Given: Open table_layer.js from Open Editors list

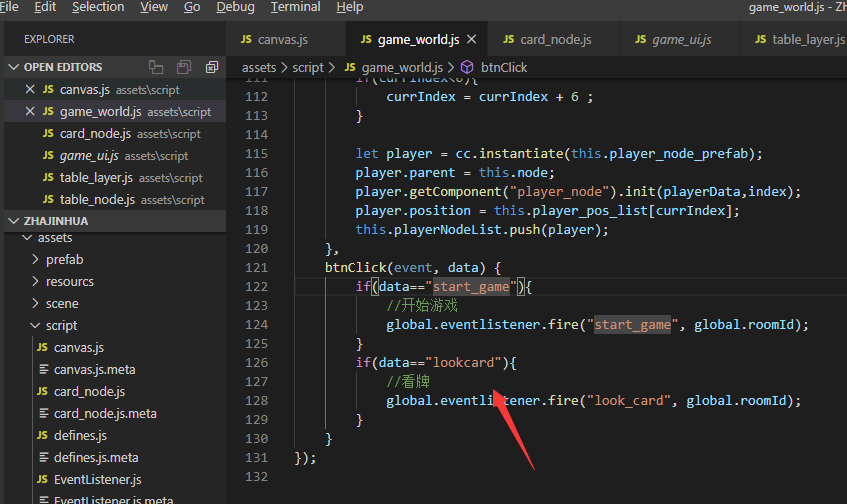Looking at the screenshot, I should coord(96,178).
